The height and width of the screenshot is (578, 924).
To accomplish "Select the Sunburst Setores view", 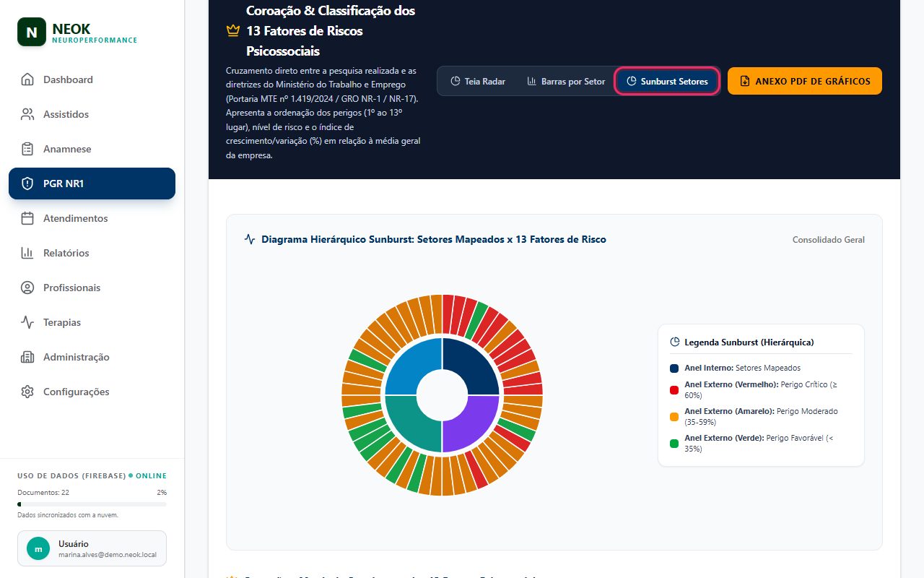I will click(x=667, y=82).
